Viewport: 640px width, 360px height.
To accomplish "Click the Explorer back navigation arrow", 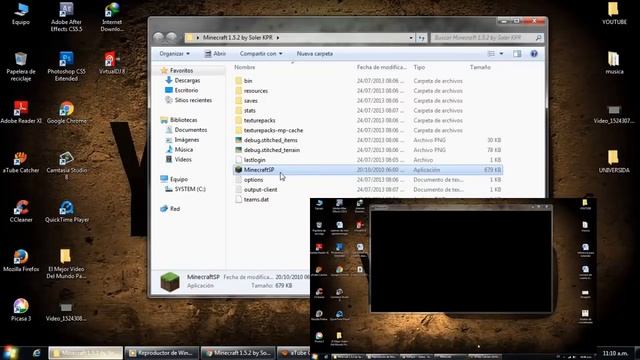I will [159, 38].
